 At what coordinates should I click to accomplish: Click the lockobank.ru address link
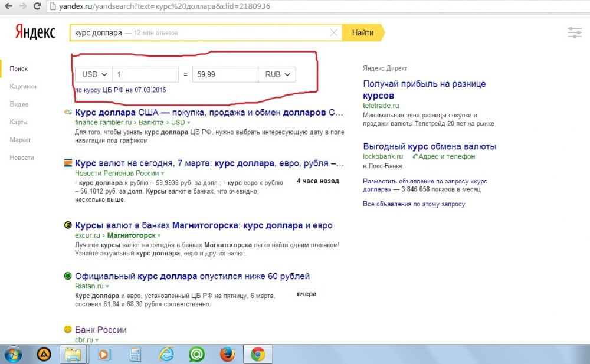pos(383,156)
